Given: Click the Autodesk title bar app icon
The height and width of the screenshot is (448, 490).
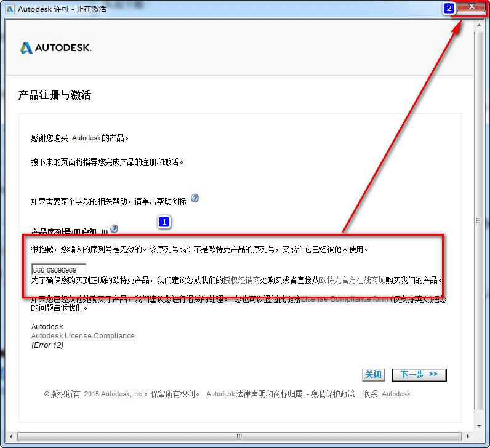Looking at the screenshot, I should tap(10, 9).
